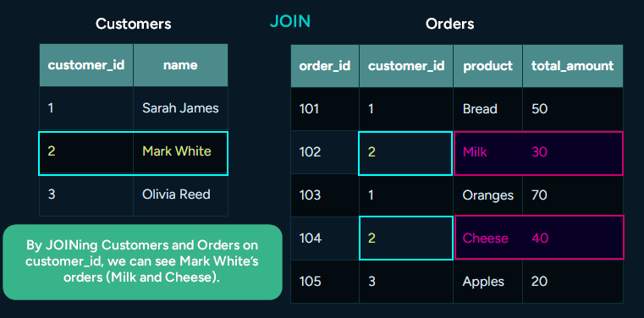Screen dimensions: 644x318
Task: Click the Bread product cell
Action: [x=488, y=109]
